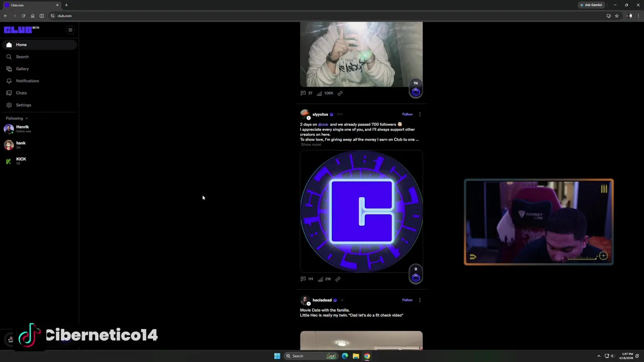Open more options for hecisdead post

420,300
